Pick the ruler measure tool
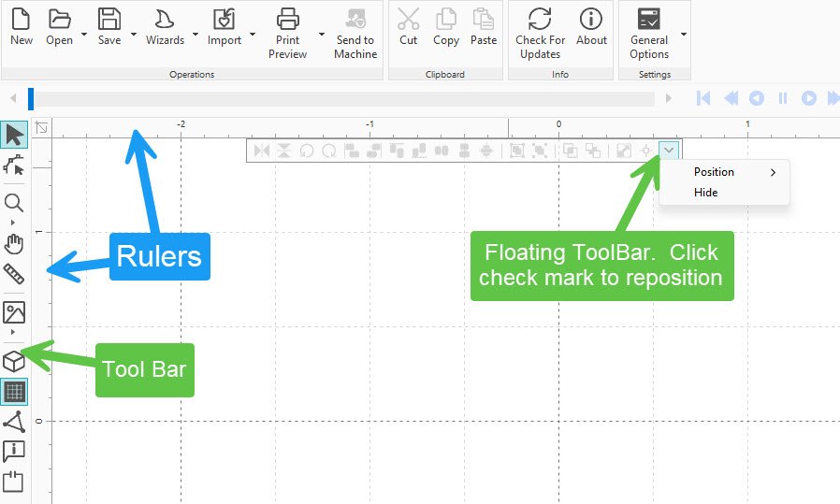This screenshot has width=840, height=504. [14, 274]
